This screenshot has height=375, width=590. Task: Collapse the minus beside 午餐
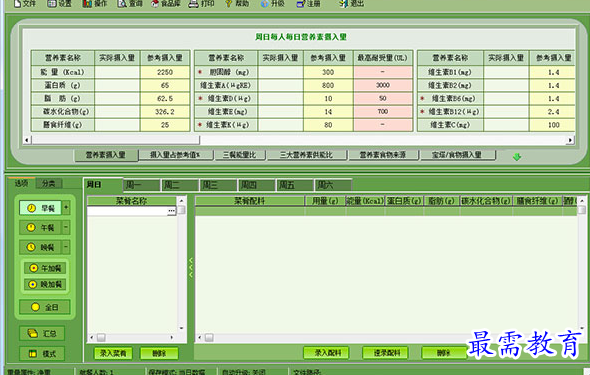click(x=66, y=227)
